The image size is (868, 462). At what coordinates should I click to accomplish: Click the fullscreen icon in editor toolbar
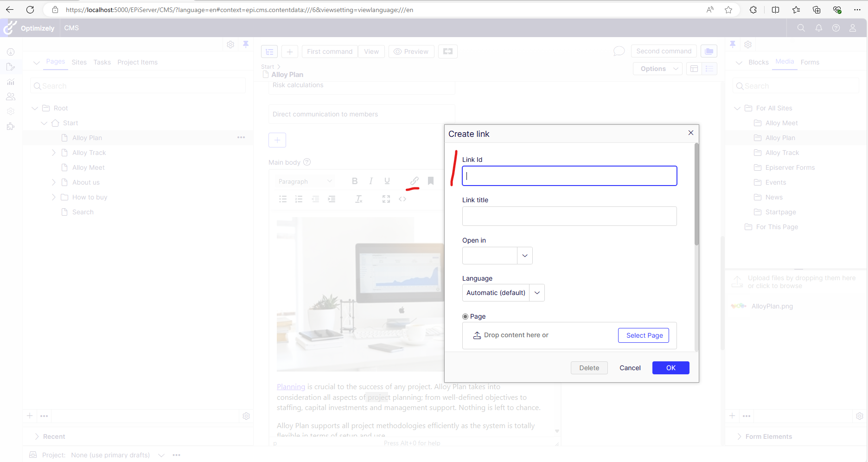386,199
